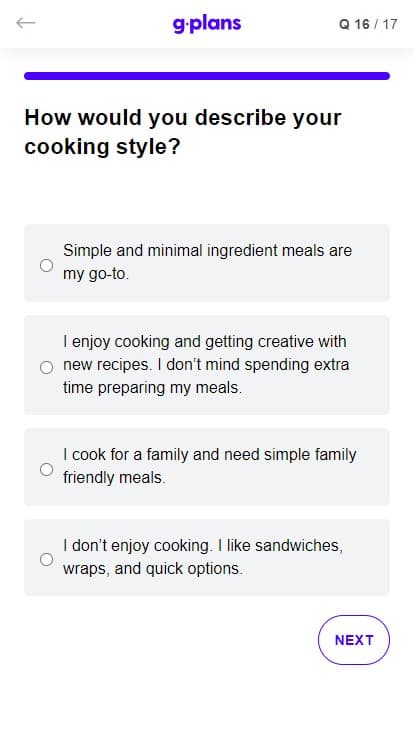The width and height of the screenshot is (414, 736).
Task: Choose the 'Simple and minimal ingredient meals' answer text
Action: pyautogui.click(x=207, y=262)
